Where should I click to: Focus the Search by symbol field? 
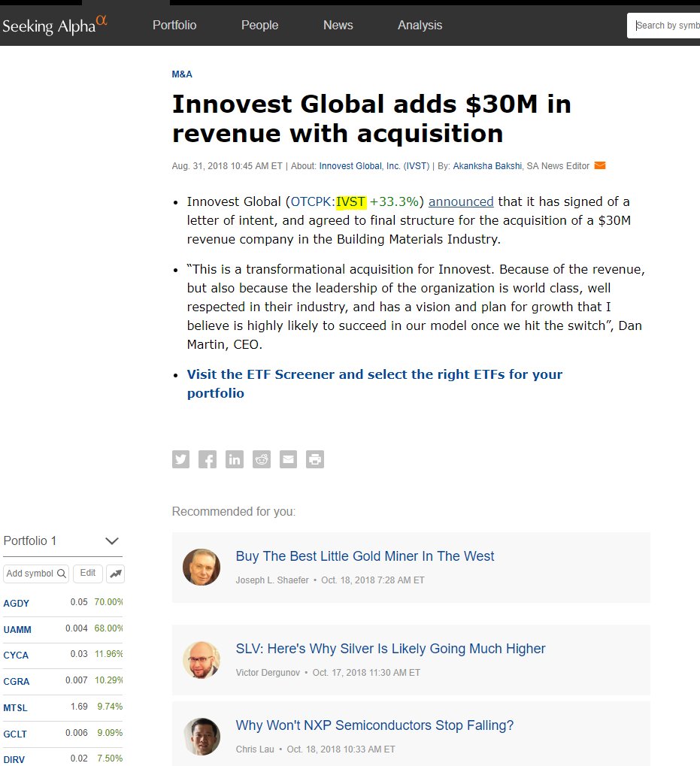[665, 26]
